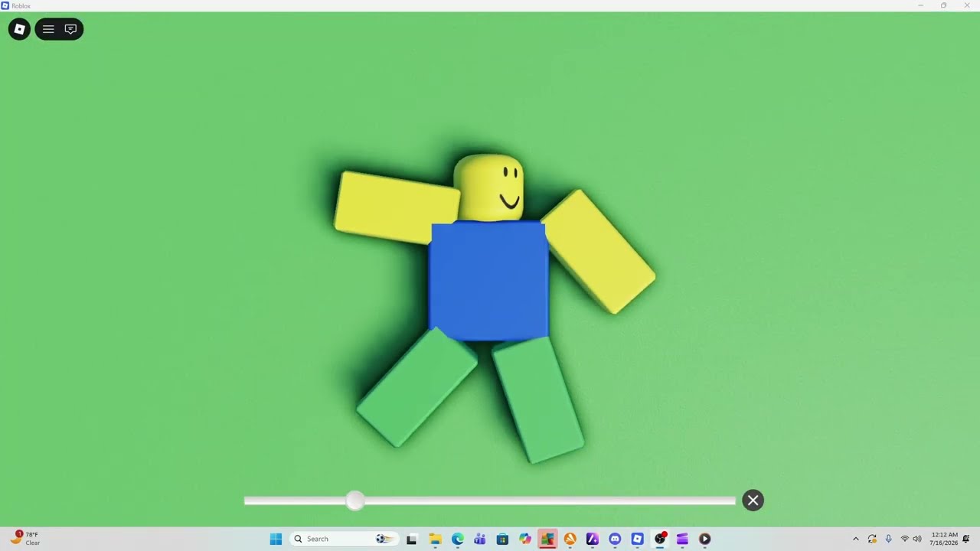Click the microphone tray icon
This screenshot has height=551, width=980.
point(889,539)
